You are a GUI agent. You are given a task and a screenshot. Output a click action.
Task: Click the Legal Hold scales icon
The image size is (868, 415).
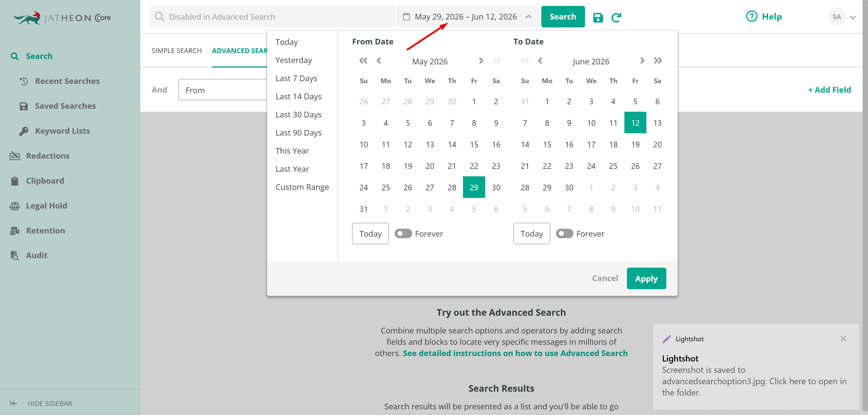point(14,206)
